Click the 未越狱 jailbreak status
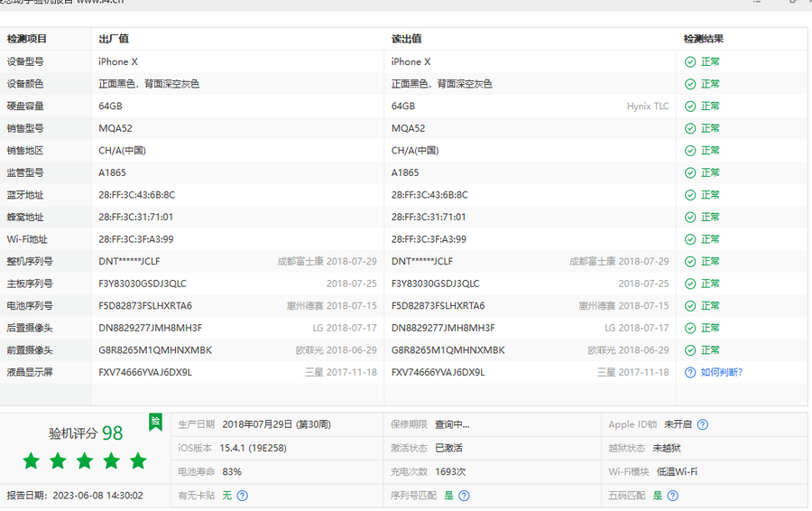Screen dimensions: 812x511 [667, 449]
